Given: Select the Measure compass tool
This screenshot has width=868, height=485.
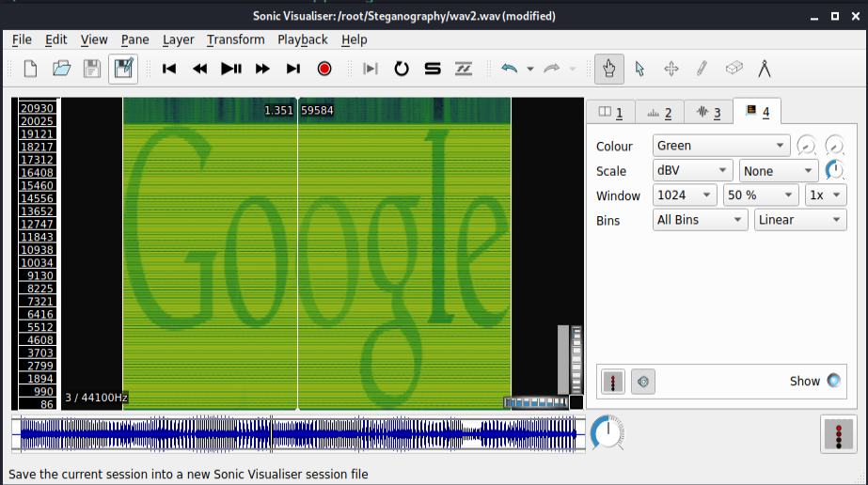Looking at the screenshot, I should point(765,70).
